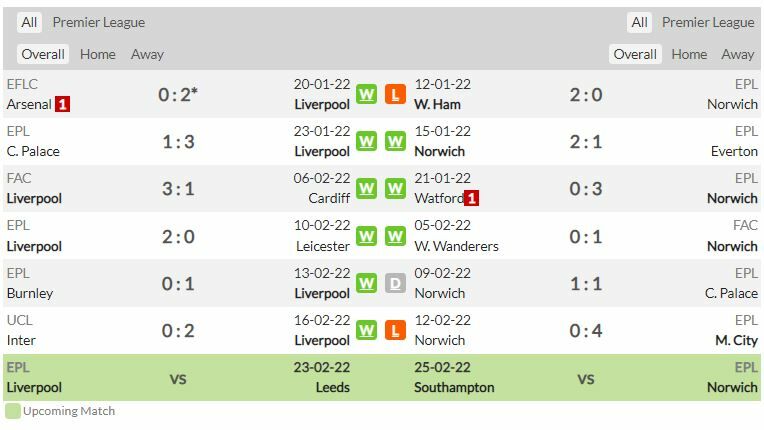Click Norwich's win badge for Everton match
The width and height of the screenshot is (764, 430).
[x=396, y=141]
